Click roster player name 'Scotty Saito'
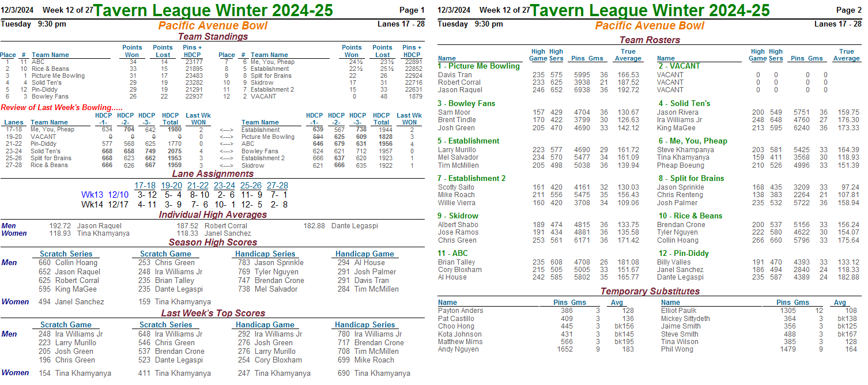868x385 pixels. pyautogui.click(x=456, y=187)
